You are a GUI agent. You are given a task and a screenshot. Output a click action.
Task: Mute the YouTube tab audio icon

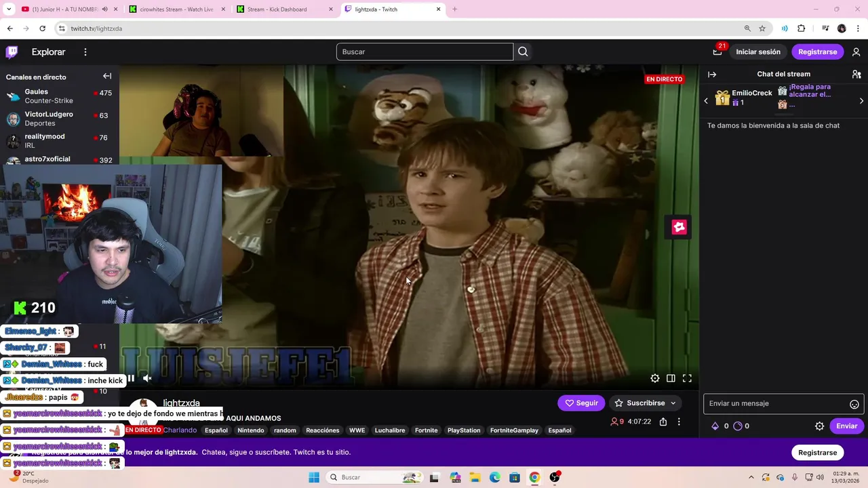click(x=104, y=9)
